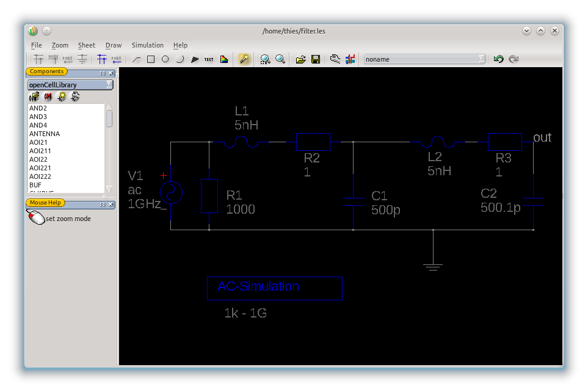
Task: Click the component list scrollbar thumb
Action: tap(109, 119)
